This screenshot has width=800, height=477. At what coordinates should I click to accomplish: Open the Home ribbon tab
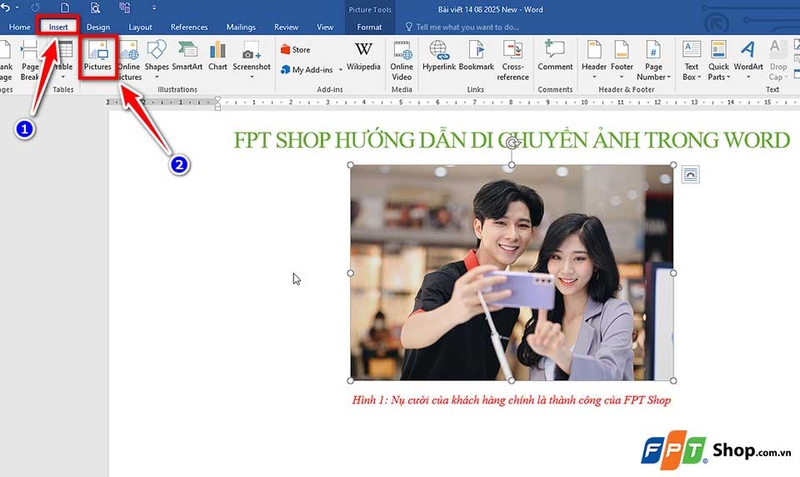[19, 27]
